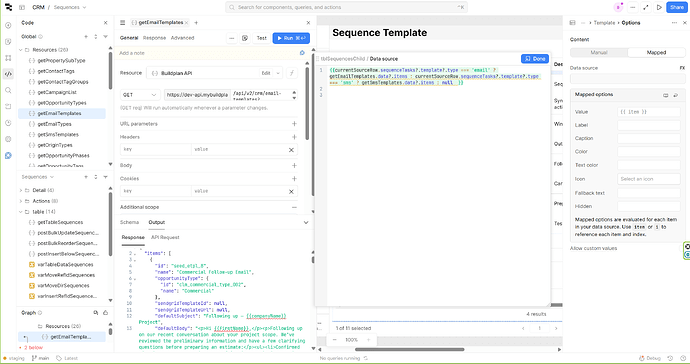Click the Select an icon field
This screenshot has width=690, height=364.
tap(649, 179)
